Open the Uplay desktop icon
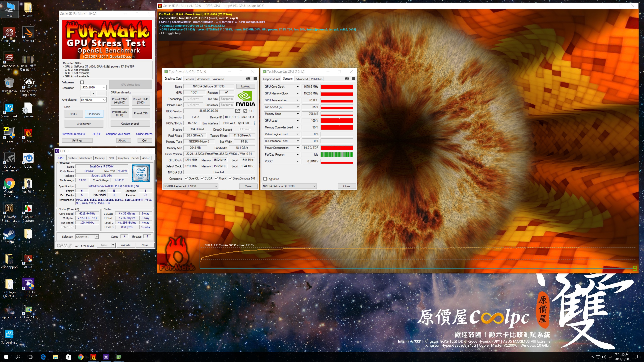 [28, 160]
